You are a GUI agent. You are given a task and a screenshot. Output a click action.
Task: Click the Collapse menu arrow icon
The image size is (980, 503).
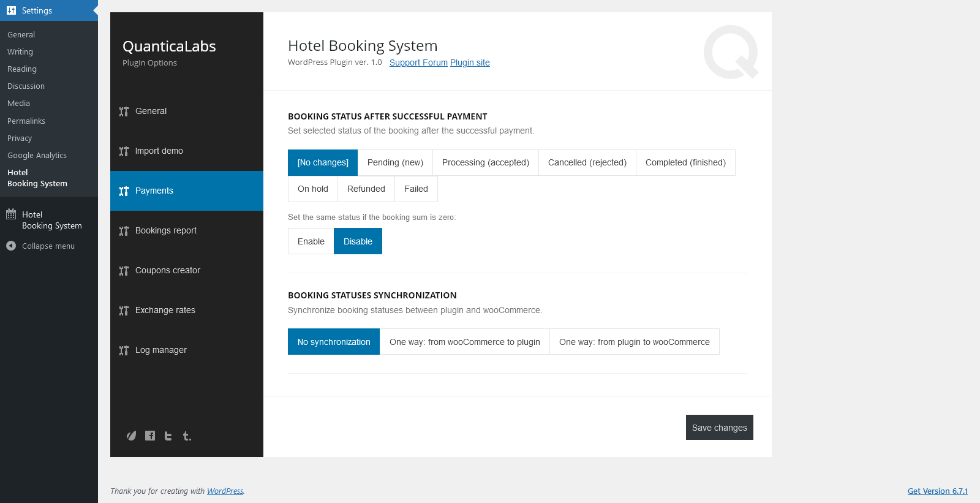pyautogui.click(x=11, y=246)
